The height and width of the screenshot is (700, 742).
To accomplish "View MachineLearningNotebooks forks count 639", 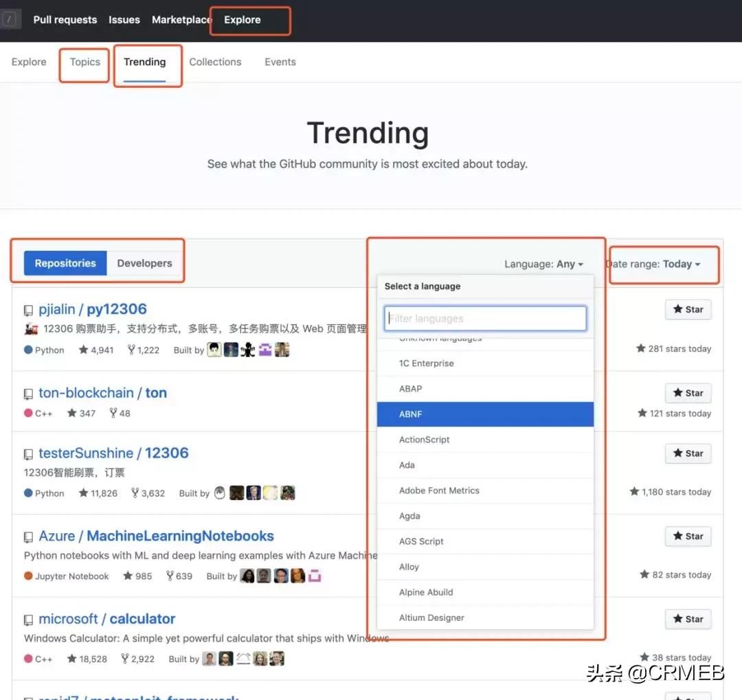I will [x=179, y=576].
